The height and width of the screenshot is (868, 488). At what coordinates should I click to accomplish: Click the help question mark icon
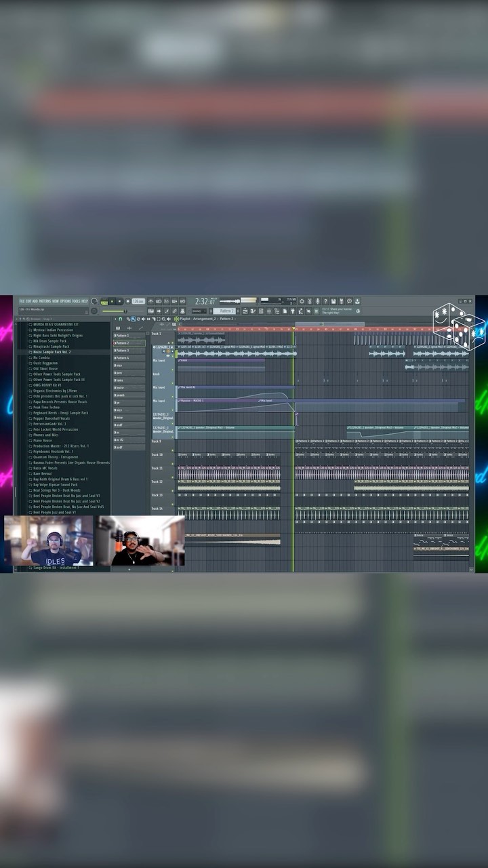point(325,301)
